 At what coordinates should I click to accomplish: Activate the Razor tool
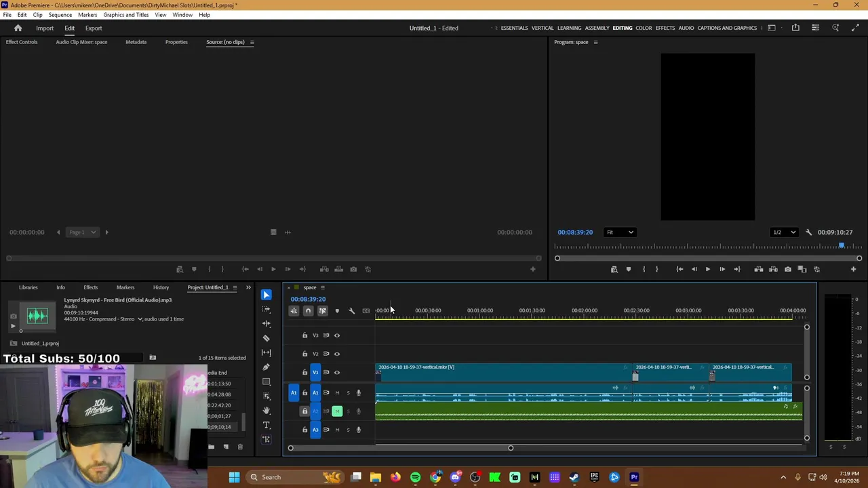tap(266, 338)
